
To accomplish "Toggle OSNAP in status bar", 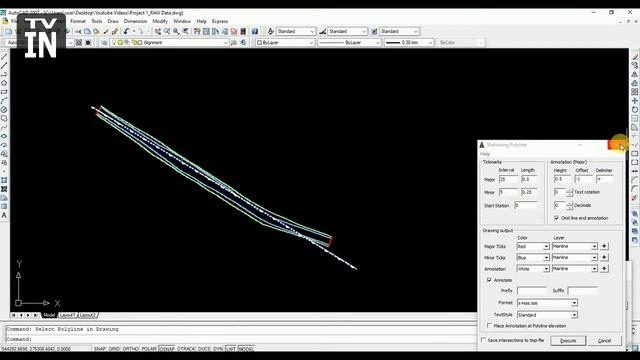I will [167, 349].
